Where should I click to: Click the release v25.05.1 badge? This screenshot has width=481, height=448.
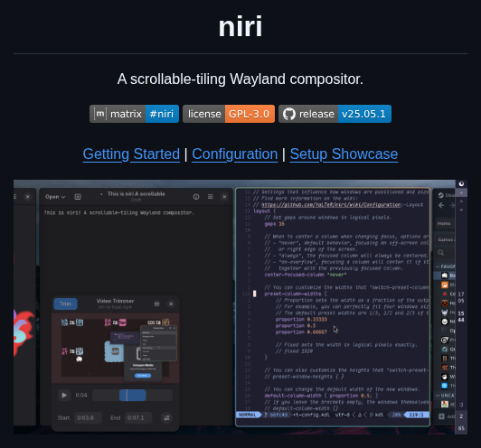click(x=335, y=114)
